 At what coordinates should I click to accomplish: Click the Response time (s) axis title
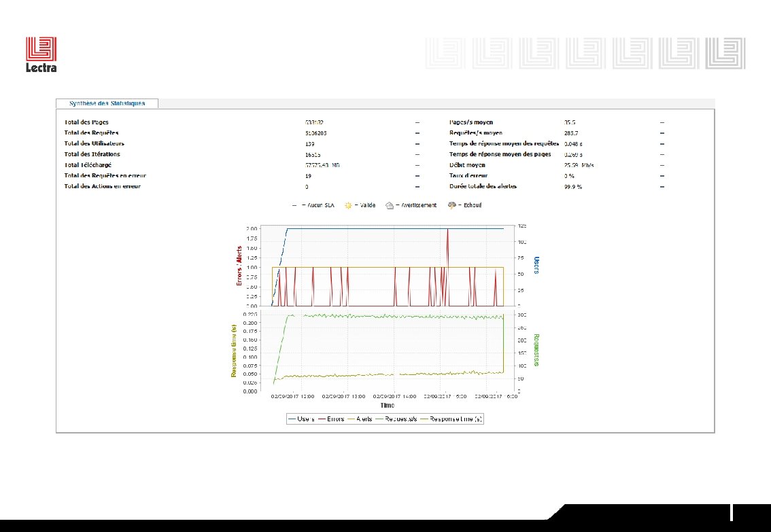pyautogui.click(x=234, y=351)
